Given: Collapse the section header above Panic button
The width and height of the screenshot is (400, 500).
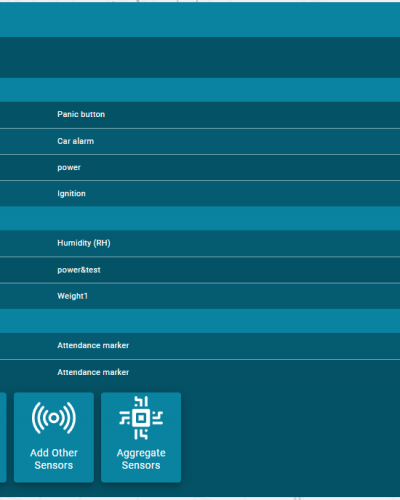Looking at the screenshot, I should pyautogui.click(x=200, y=90).
